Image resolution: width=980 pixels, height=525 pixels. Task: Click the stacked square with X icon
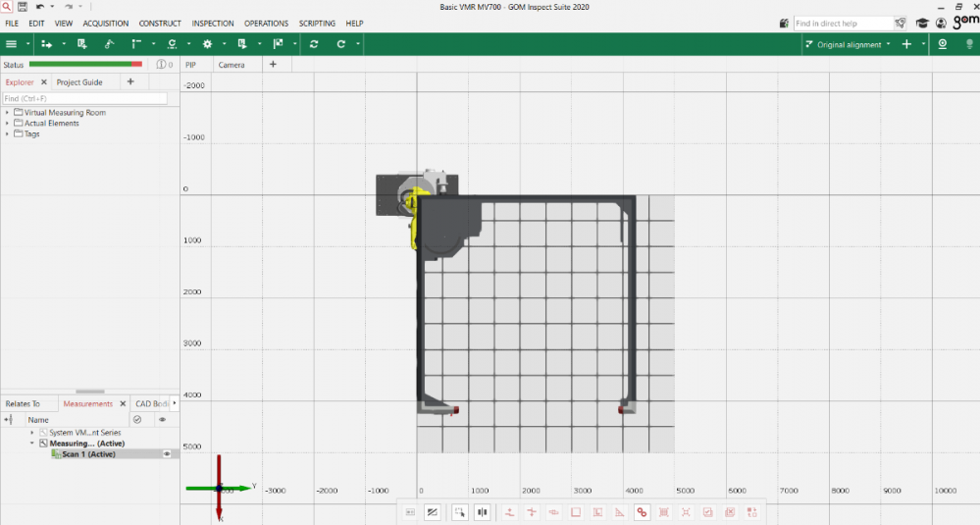coord(730,512)
